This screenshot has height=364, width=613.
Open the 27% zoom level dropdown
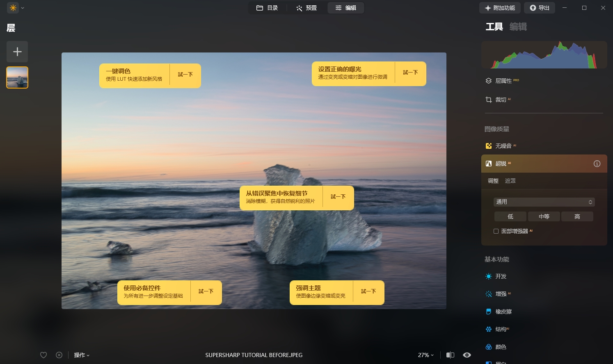[x=426, y=355]
